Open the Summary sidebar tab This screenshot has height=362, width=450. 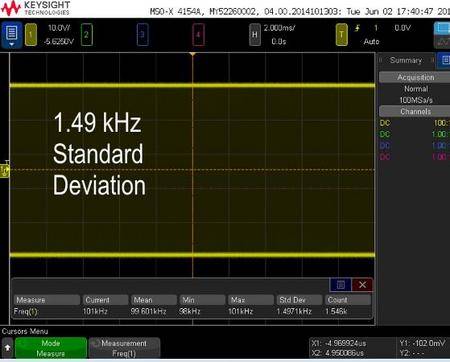point(406,60)
